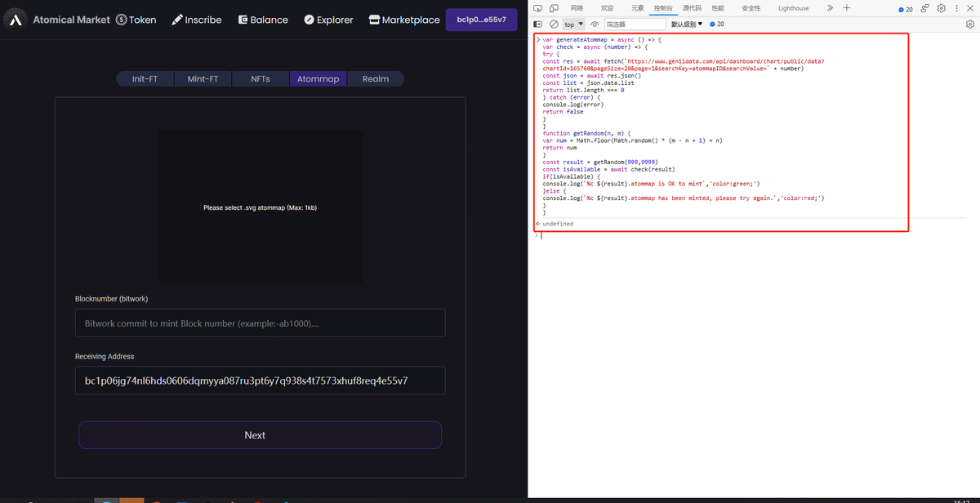Focus the Blocknumber bitwork input field

(x=260, y=323)
